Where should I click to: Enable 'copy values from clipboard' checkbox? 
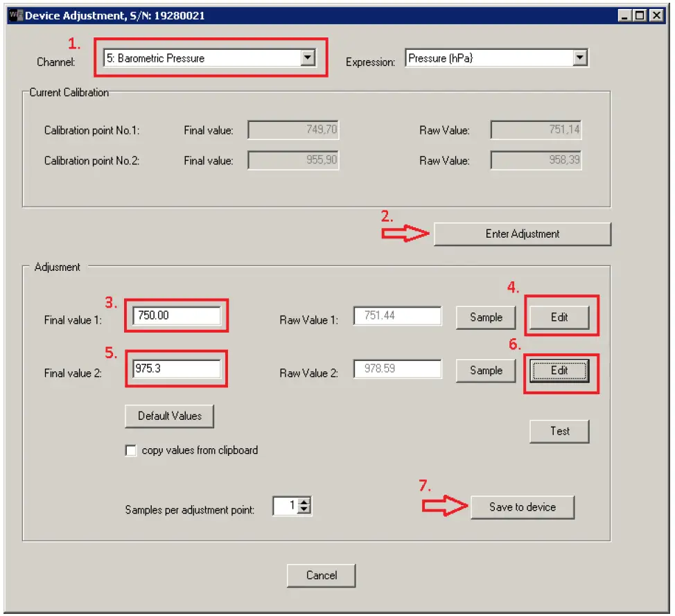pyautogui.click(x=130, y=450)
